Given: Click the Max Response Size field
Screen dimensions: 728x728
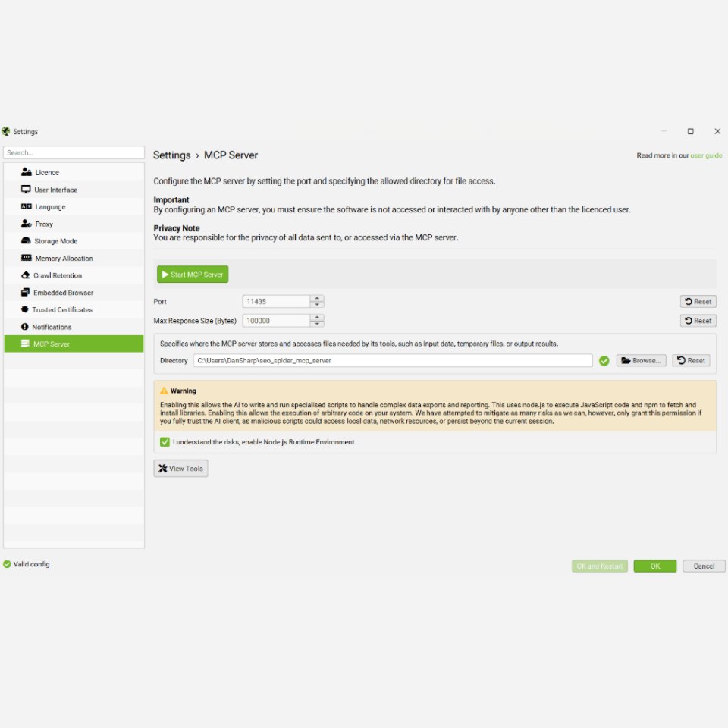Looking at the screenshot, I should tap(276, 320).
